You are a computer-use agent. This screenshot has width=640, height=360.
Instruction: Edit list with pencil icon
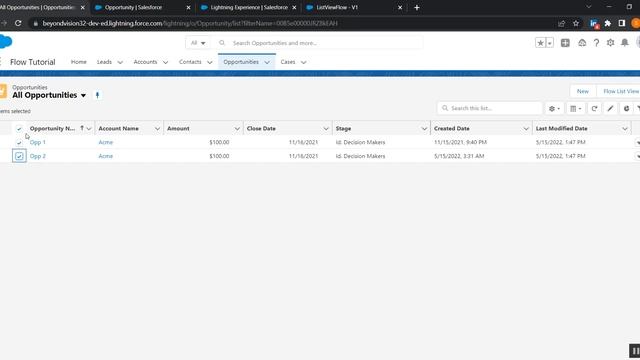pyautogui.click(x=610, y=109)
